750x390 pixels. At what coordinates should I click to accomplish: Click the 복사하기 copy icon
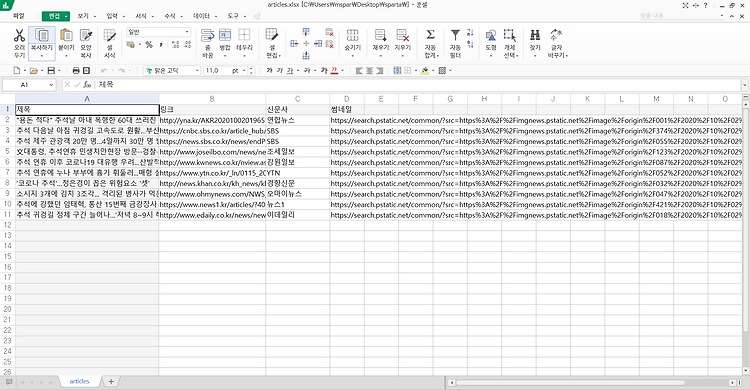pyautogui.click(x=42, y=36)
